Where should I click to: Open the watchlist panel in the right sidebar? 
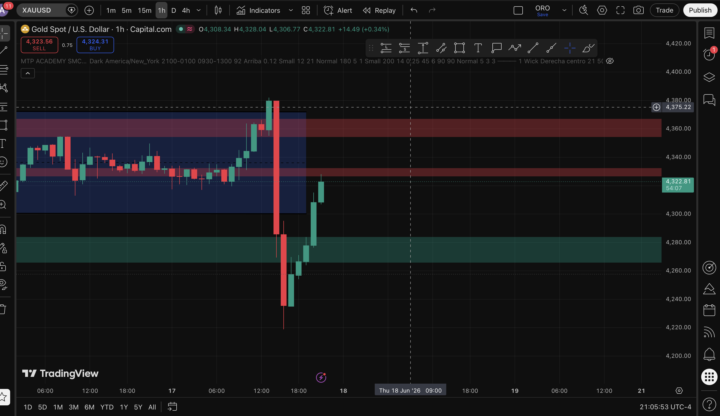click(709, 33)
